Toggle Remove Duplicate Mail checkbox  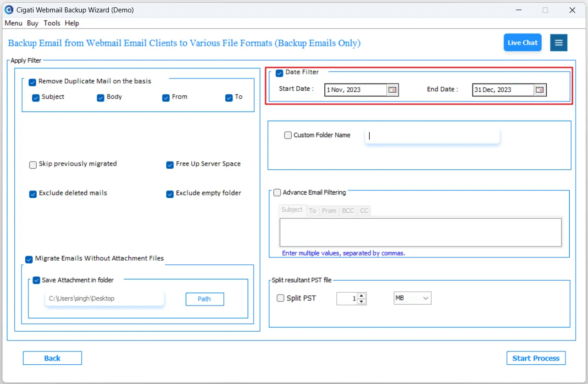point(32,82)
